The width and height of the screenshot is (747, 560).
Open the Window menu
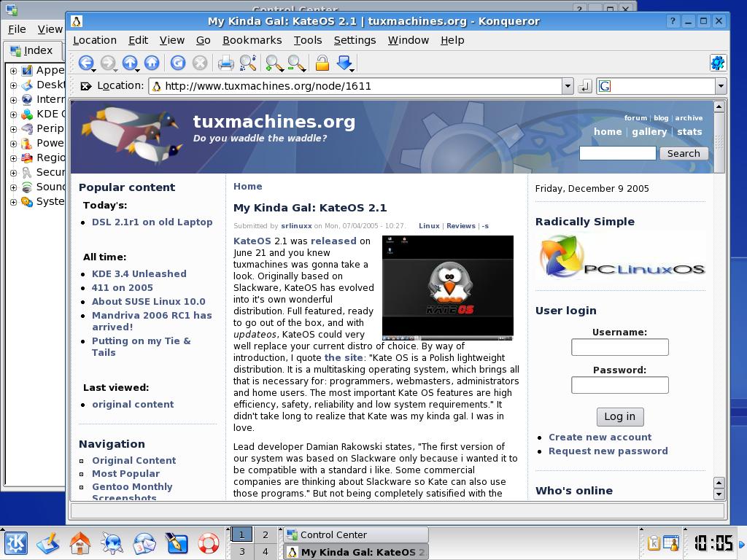(x=409, y=41)
